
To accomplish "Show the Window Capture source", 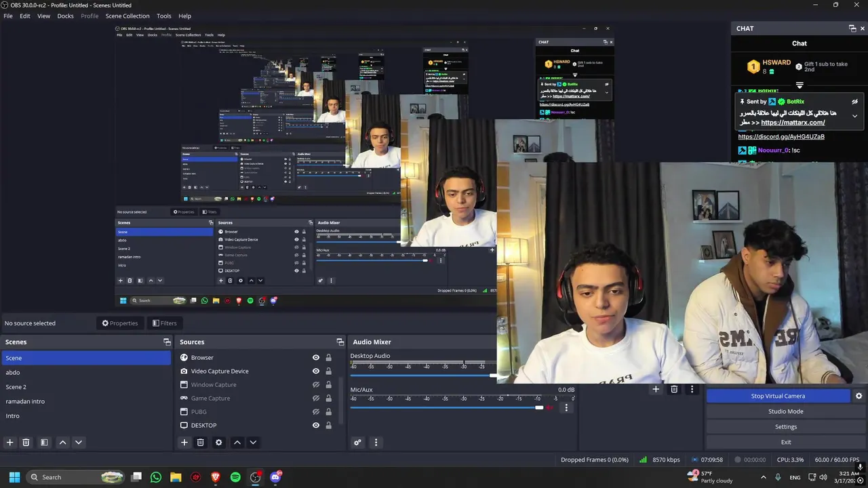I will click(315, 385).
